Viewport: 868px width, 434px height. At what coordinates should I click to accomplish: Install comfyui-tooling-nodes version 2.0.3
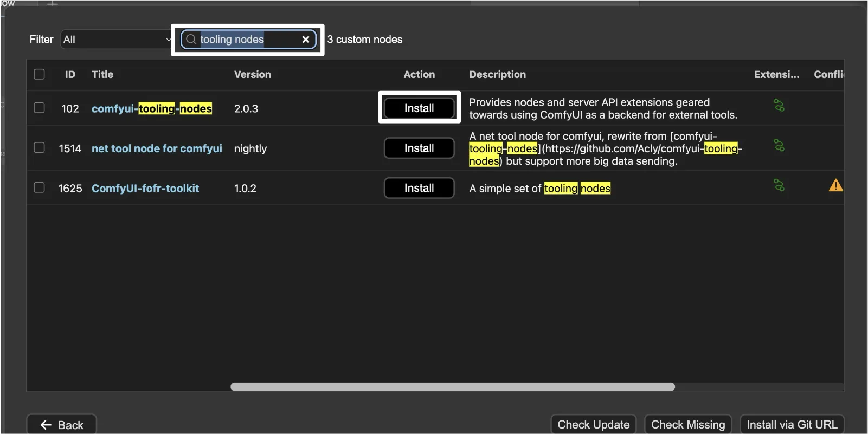(x=419, y=108)
